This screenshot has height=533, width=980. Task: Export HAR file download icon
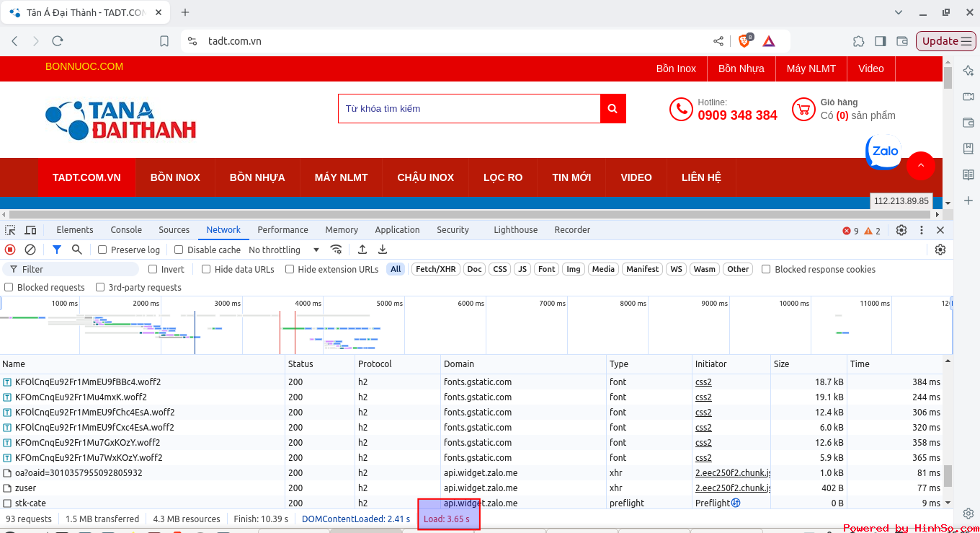pyautogui.click(x=383, y=250)
